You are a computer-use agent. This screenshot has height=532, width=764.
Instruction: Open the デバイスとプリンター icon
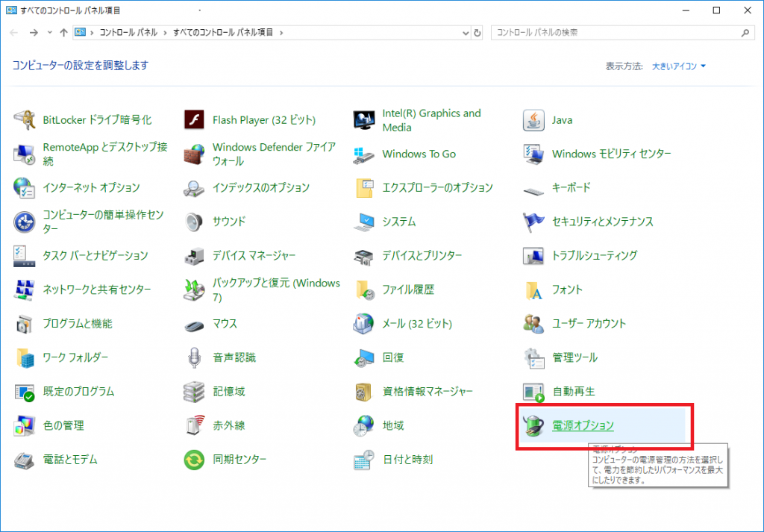tap(363, 256)
